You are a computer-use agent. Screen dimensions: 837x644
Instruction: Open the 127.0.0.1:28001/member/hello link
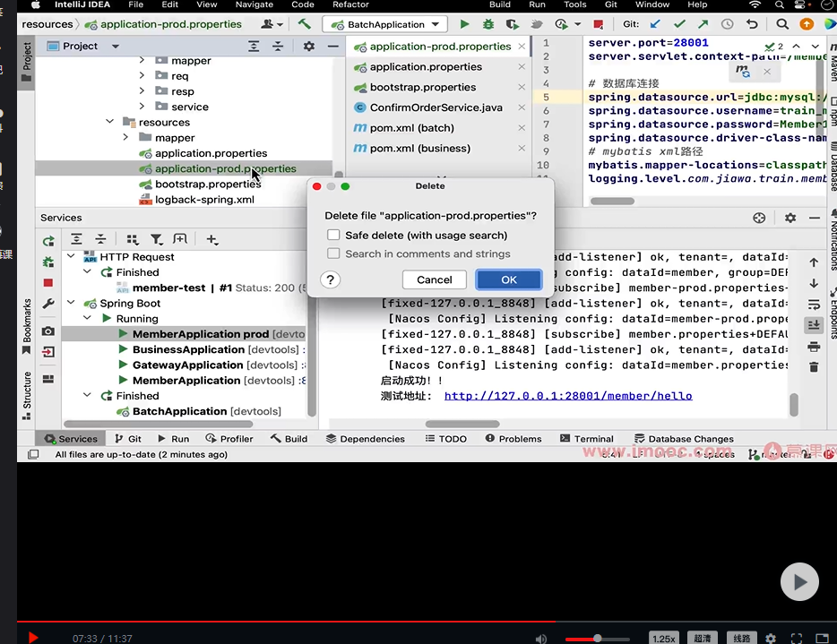coord(568,396)
